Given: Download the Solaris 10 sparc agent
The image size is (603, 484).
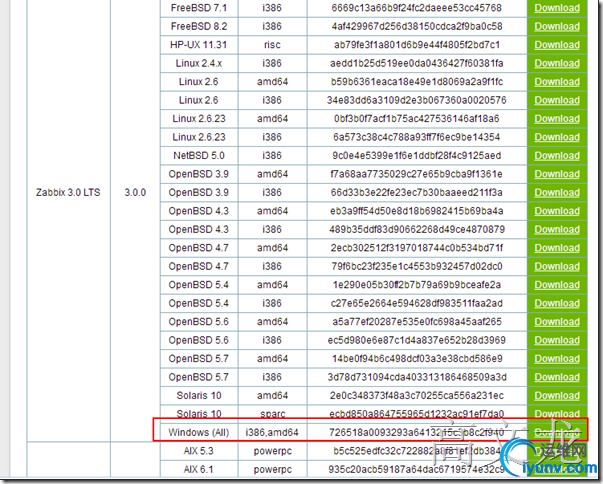Looking at the screenshot, I should point(557,414).
